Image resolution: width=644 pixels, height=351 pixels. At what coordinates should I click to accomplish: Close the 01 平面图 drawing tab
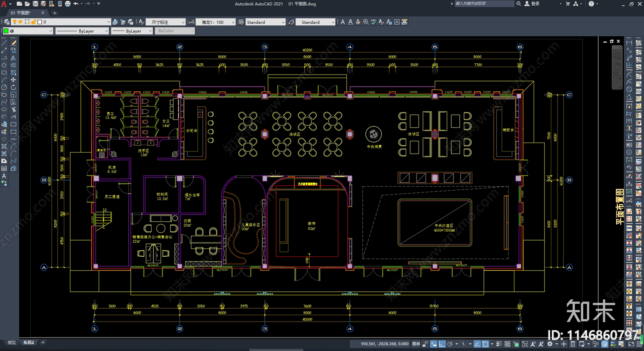(43, 13)
